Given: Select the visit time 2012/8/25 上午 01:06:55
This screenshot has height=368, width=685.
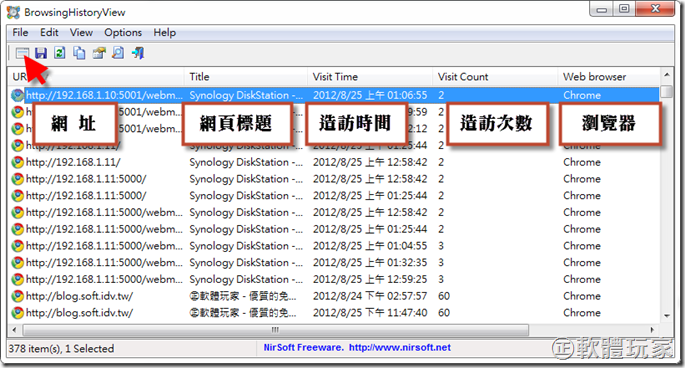Looking at the screenshot, I should tap(370, 95).
